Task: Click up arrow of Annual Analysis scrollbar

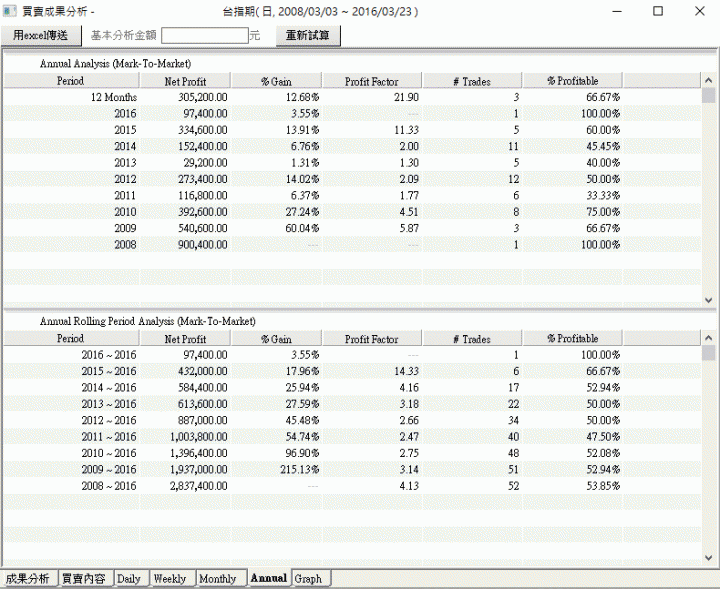Action: [709, 80]
